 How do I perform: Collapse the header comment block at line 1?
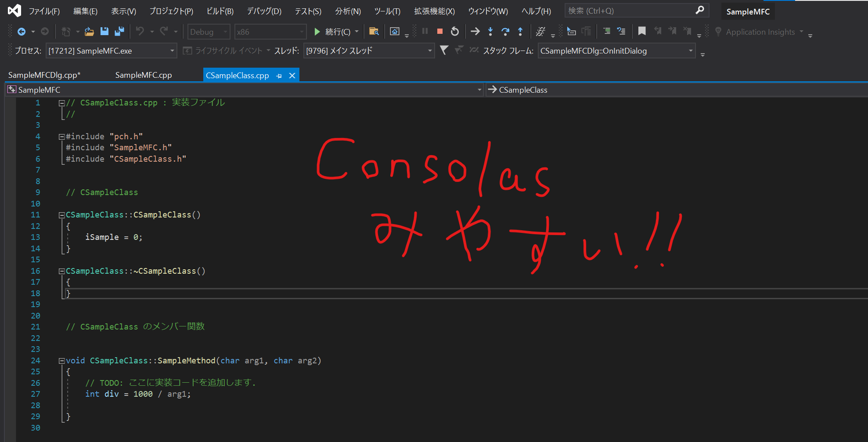tap(62, 103)
